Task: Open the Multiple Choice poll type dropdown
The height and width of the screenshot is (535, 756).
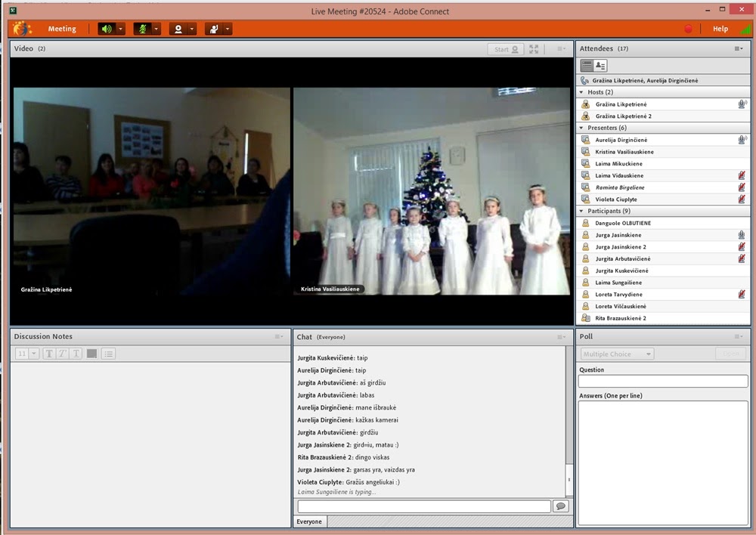Action: tap(617, 354)
